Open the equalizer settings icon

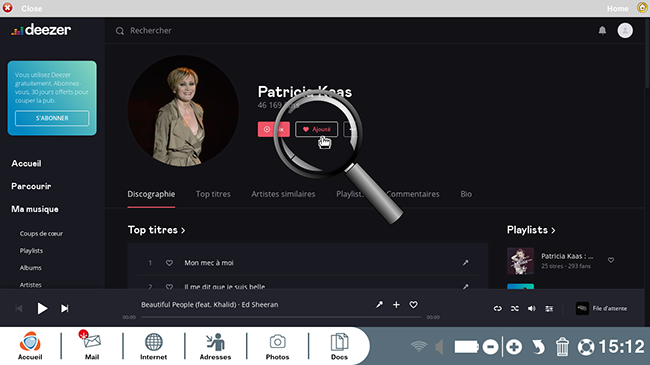pos(549,309)
